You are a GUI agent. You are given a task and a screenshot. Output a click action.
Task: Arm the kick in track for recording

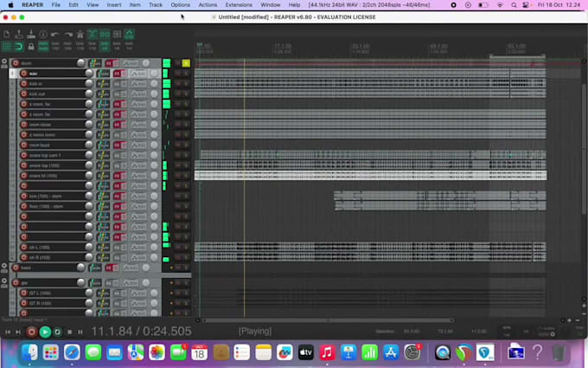coord(24,84)
